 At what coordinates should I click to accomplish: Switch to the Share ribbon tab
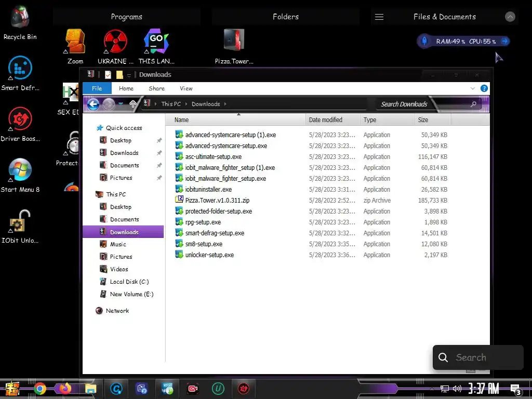click(x=157, y=88)
